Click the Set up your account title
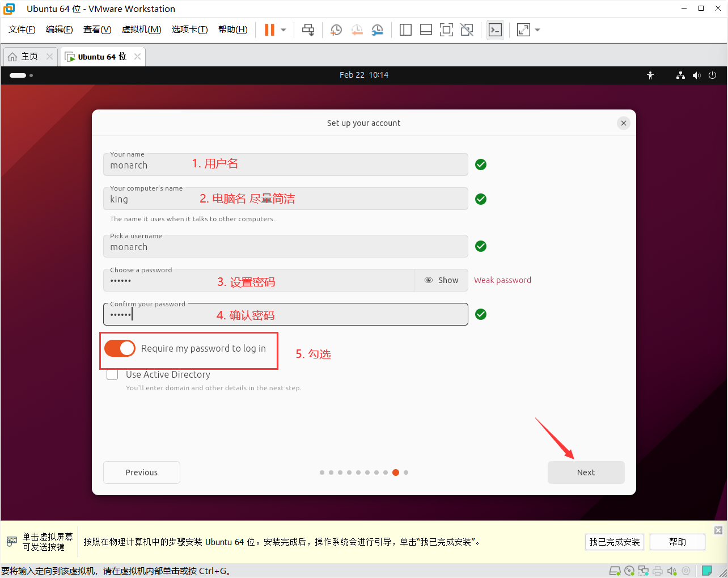This screenshot has height=578, width=728. click(x=364, y=123)
